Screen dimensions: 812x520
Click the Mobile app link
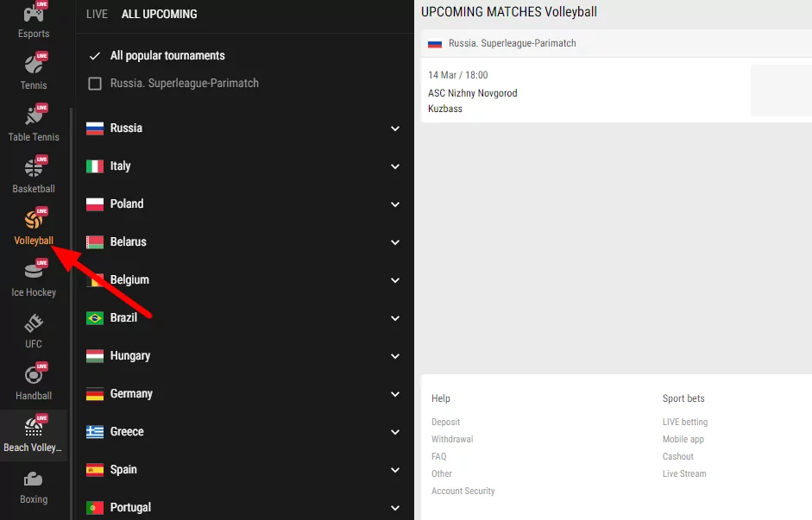point(683,439)
